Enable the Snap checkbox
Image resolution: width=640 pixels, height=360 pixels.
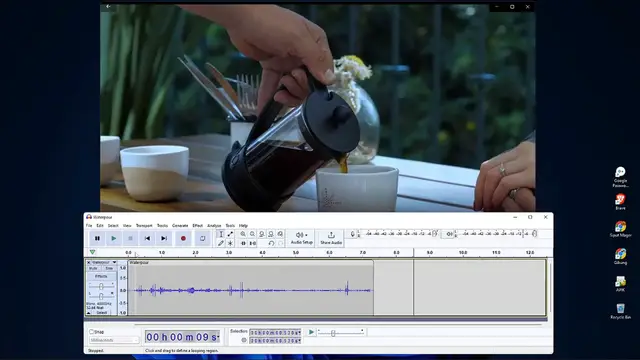pyautogui.click(x=91, y=332)
